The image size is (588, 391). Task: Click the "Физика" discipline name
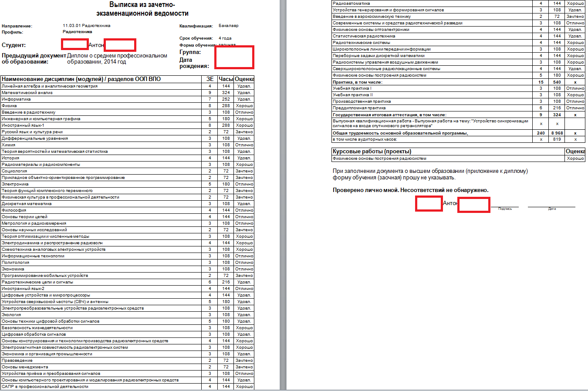click(9, 106)
